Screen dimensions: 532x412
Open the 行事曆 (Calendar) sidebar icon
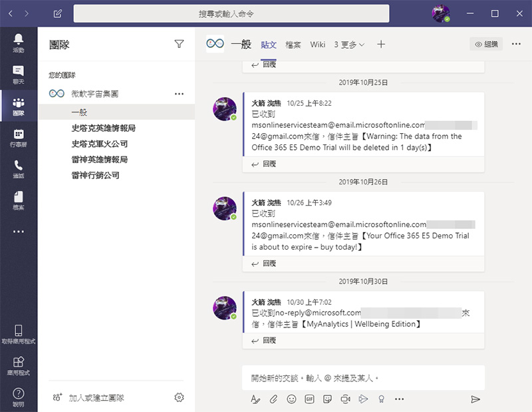click(x=18, y=138)
